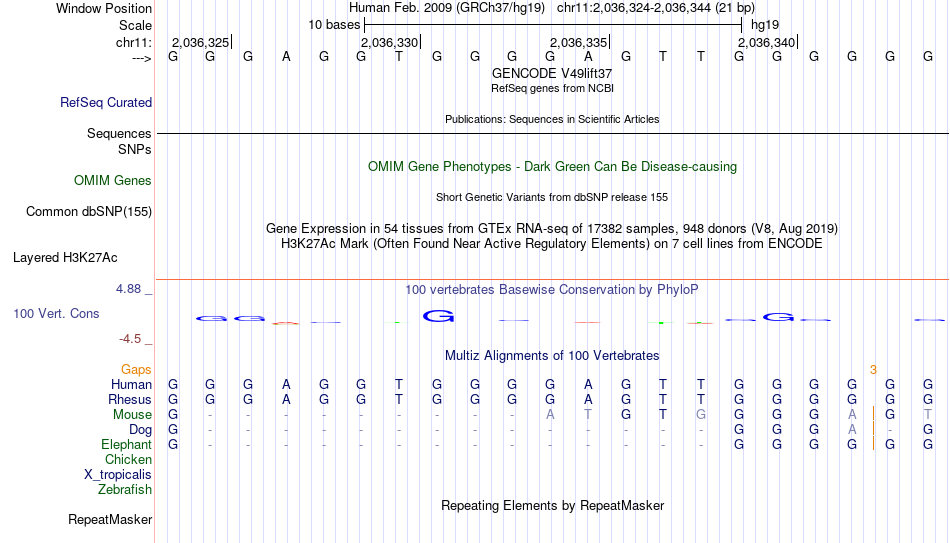Click the Layered H3K27Ac track label
950x543 pixels.
65,258
